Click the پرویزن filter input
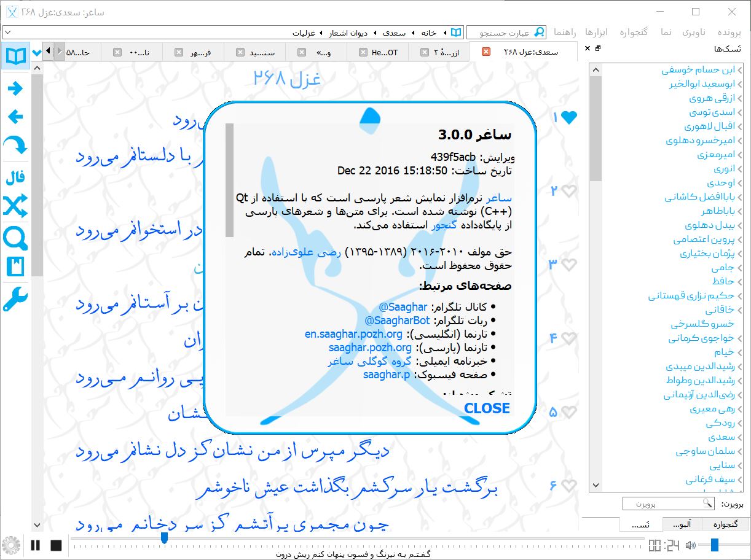Viewport: 751px width, 560px height. (x=669, y=504)
